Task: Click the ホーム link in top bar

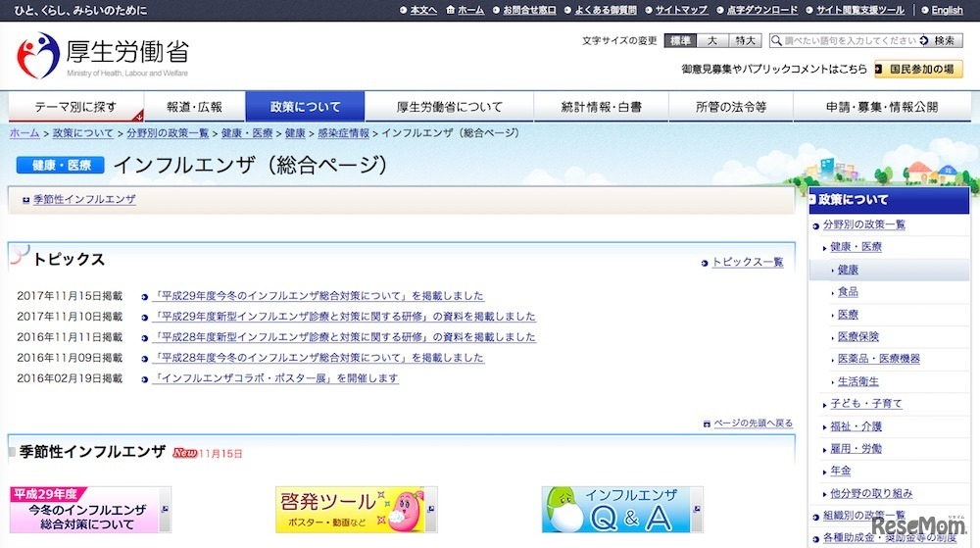Action: click(x=470, y=10)
